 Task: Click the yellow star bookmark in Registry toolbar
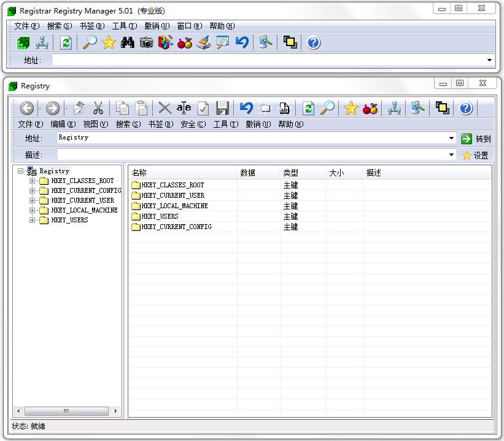click(x=351, y=108)
